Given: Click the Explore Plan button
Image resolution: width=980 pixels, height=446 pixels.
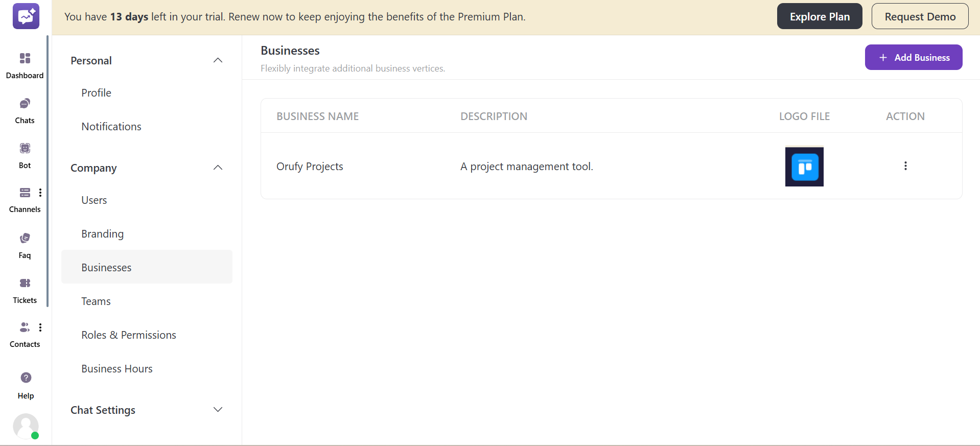Looking at the screenshot, I should [x=820, y=16].
